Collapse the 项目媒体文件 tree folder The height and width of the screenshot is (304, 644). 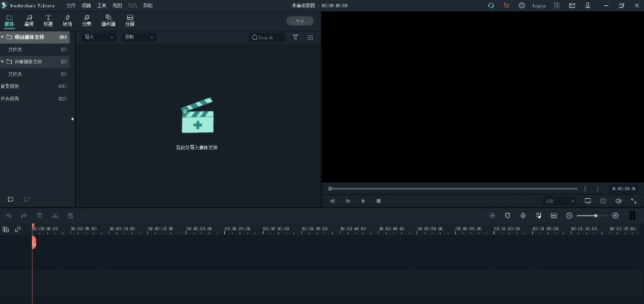(x=3, y=37)
